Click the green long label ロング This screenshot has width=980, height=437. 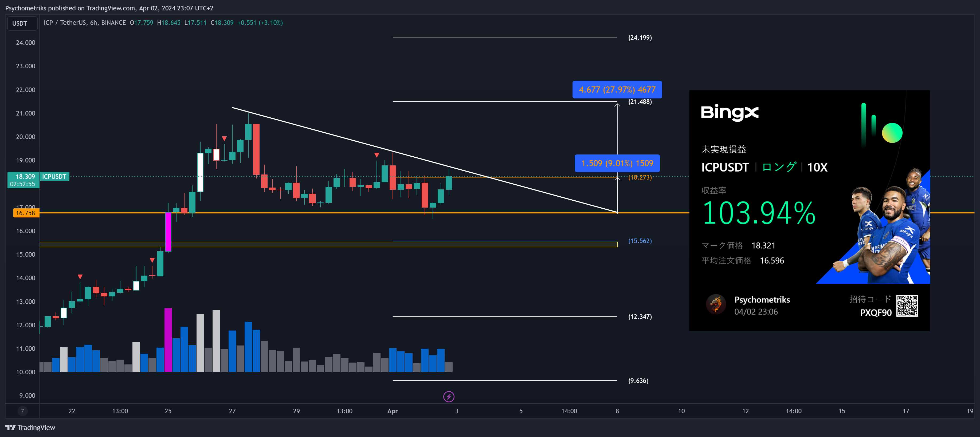tap(779, 167)
